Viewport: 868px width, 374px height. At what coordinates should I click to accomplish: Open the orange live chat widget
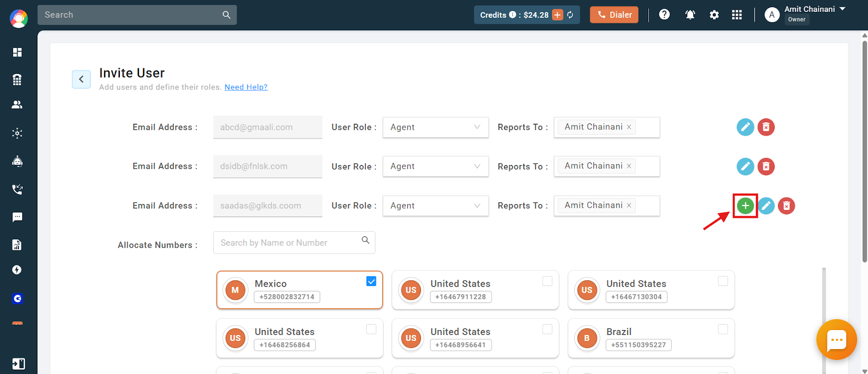[837, 340]
